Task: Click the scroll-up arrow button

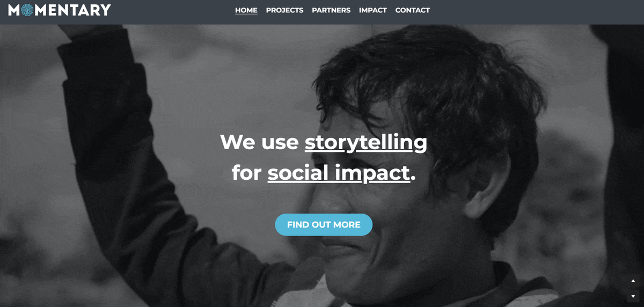Action: coord(633,281)
